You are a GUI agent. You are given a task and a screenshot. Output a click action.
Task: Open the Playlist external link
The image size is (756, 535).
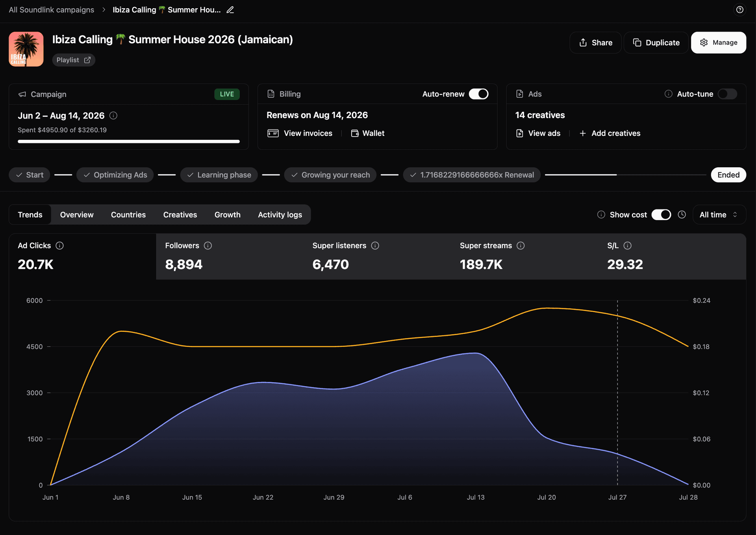[x=74, y=60]
